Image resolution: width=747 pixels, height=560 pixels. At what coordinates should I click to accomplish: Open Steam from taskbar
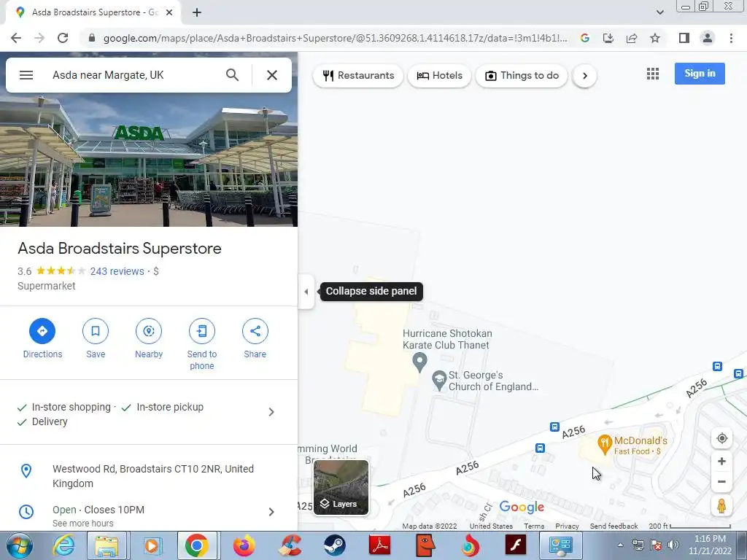tap(334, 545)
